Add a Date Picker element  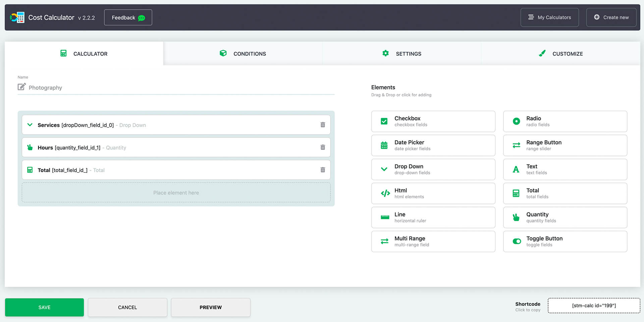pos(433,145)
